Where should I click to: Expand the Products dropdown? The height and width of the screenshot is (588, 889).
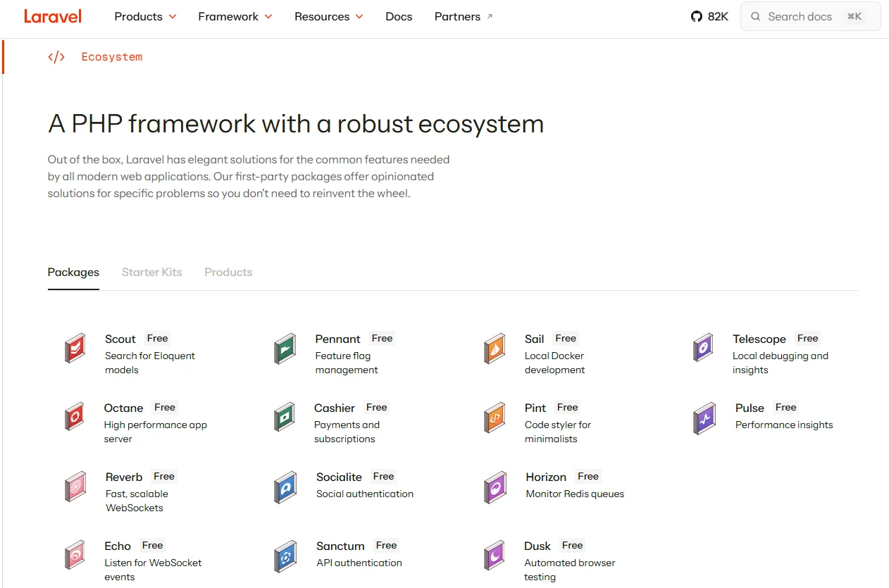145,16
